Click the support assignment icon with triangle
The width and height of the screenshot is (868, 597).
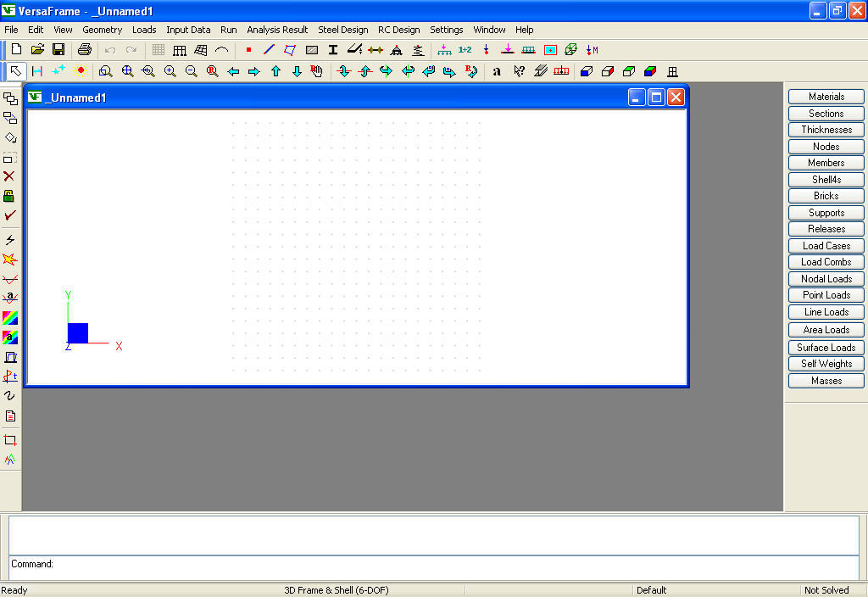pos(397,50)
